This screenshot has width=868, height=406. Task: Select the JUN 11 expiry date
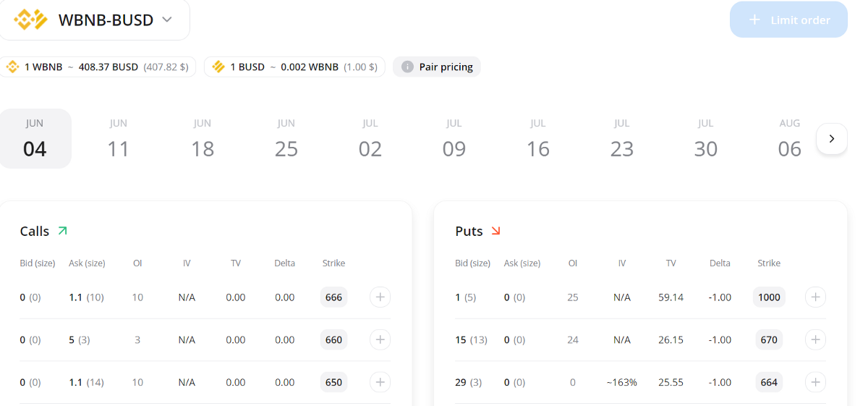(x=119, y=138)
